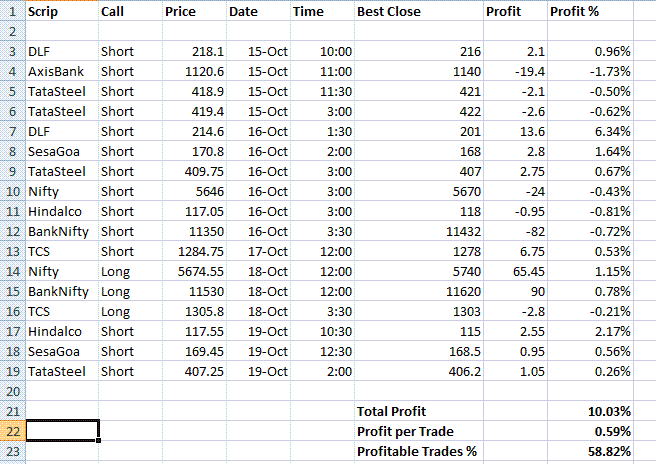The width and height of the screenshot is (656, 464).
Task: Click the -19.4 profit cell
Action: tap(515, 72)
